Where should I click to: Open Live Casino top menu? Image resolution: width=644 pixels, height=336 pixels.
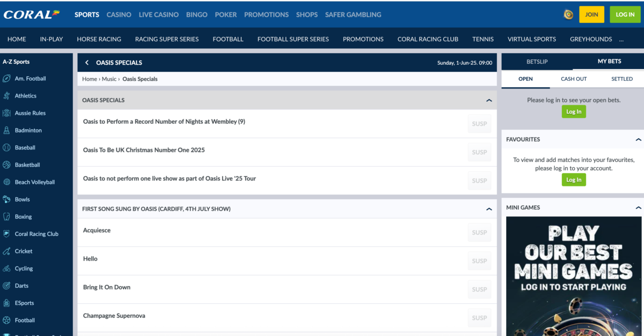[159, 14]
